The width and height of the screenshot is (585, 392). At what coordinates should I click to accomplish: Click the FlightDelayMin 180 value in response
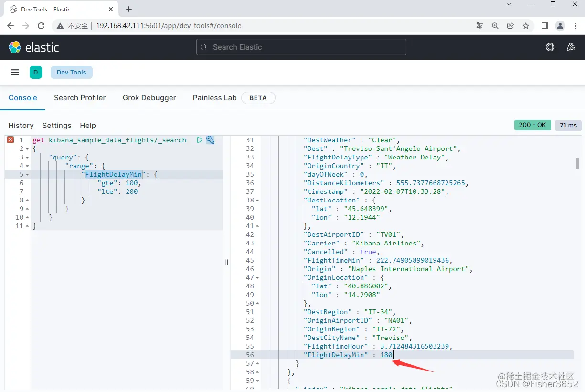pyautogui.click(x=386, y=355)
